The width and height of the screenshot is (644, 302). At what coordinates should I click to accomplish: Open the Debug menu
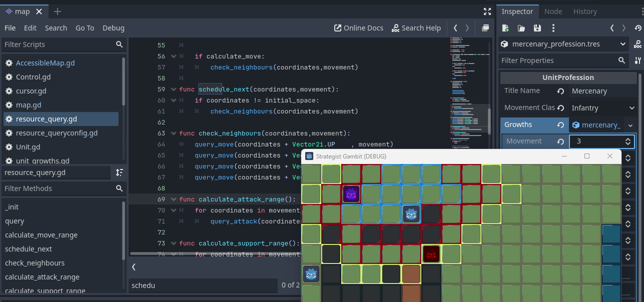[x=113, y=28]
